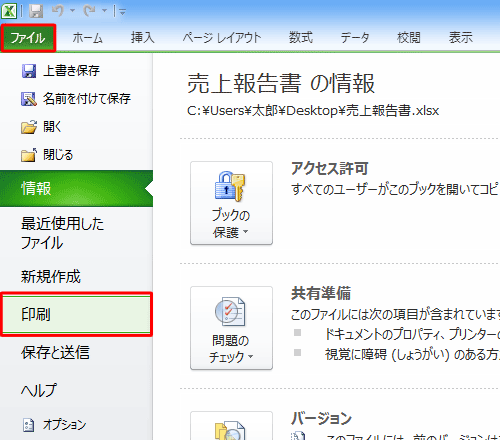500x440 pixels.
Task: Click the 閉じる folder icon
Action: click(x=29, y=155)
